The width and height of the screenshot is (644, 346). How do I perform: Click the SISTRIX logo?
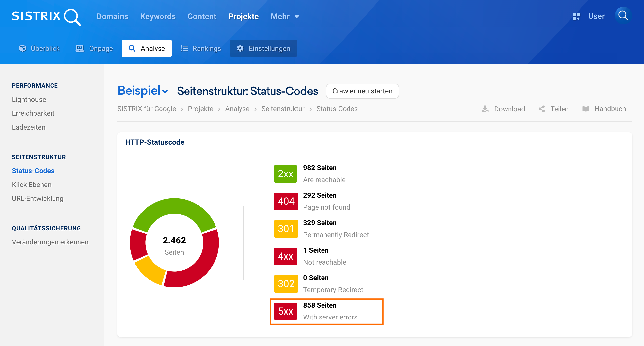click(x=46, y=17)
